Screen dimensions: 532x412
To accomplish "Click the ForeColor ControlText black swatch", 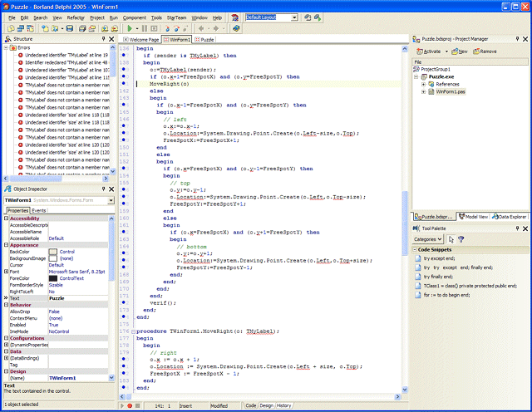I will pos(53,278).
